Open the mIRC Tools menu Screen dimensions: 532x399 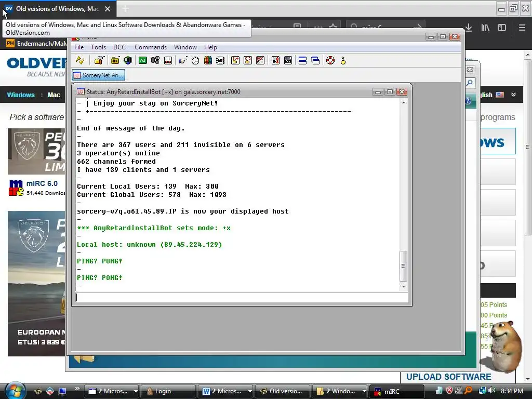point(98,47)
